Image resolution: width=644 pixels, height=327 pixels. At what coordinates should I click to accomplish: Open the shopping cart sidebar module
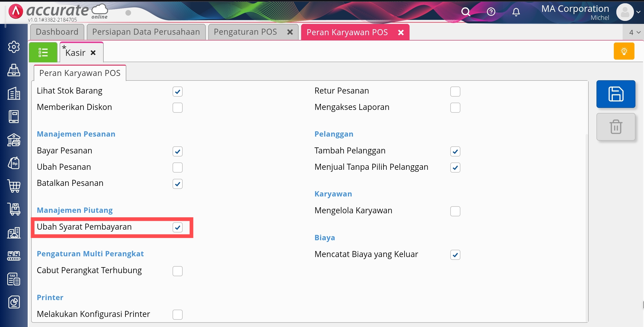coord(14,186)
